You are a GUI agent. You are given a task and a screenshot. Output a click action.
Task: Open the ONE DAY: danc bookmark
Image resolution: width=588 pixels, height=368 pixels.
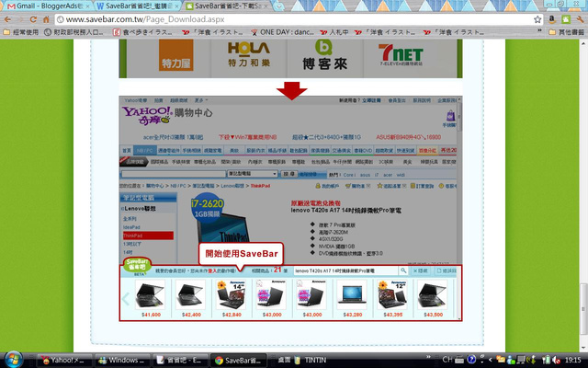coord(283,32)
